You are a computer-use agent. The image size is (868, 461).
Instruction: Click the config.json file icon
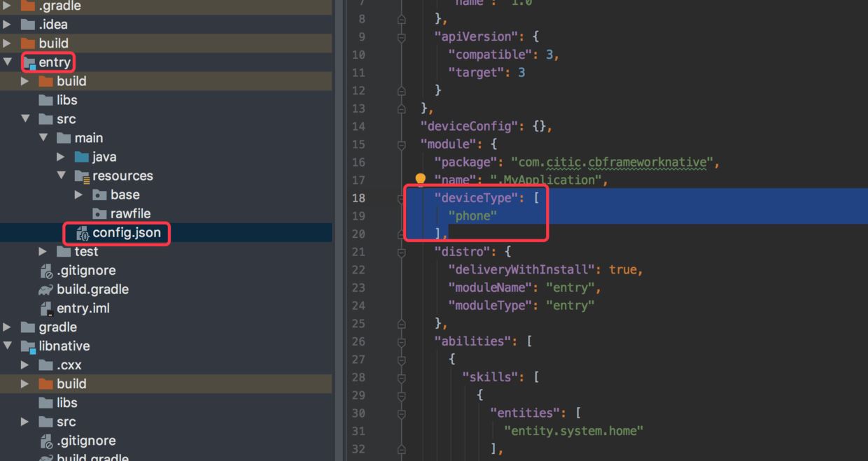83,233
